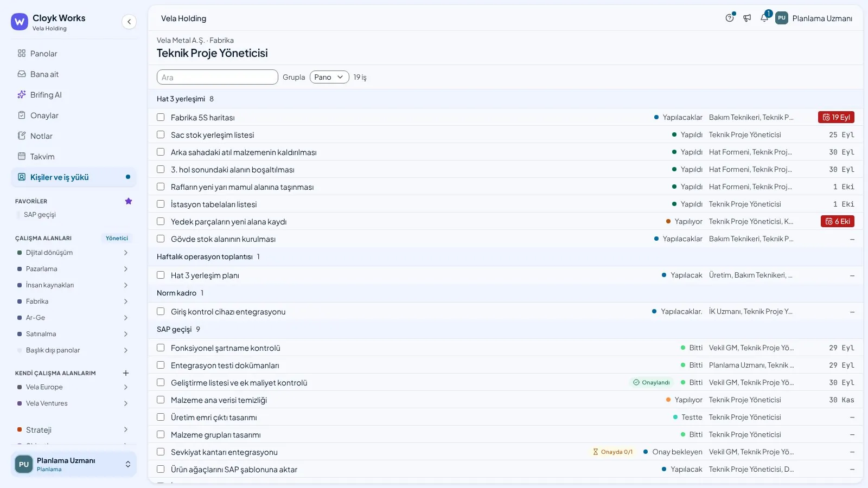
Task: Click the Onaylar clipboard icon
Action: pos(22,115)
